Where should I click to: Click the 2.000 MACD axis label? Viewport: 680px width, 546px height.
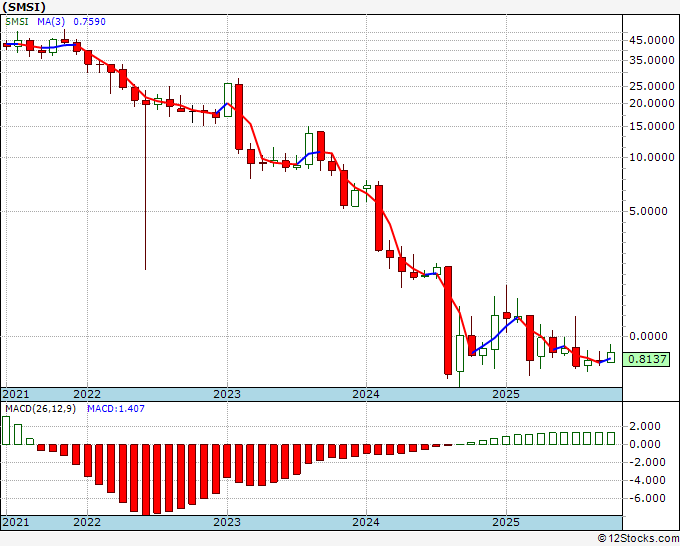pos(644,426)
